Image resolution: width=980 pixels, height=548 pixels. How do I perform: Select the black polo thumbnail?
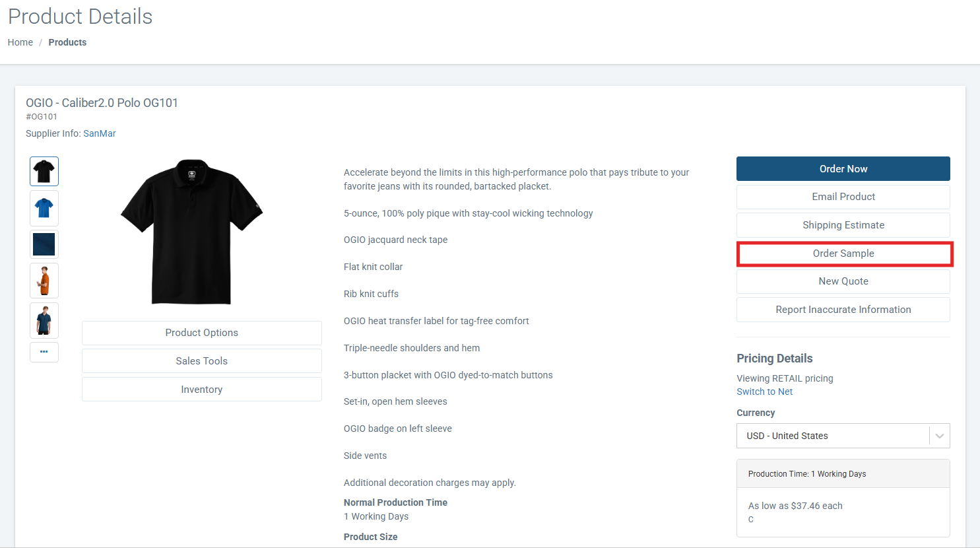click(44, 172)
